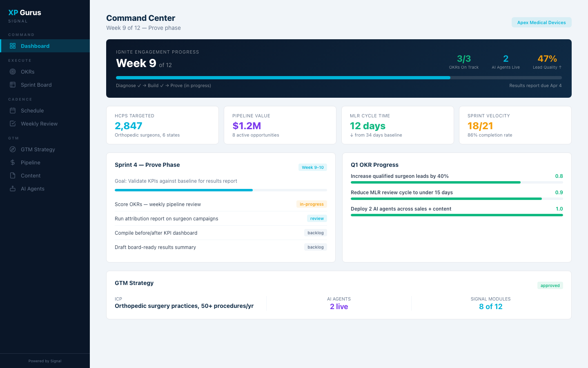The height and width of the screenshot is (368, 588).
Task: Click the GTM Strategy compass icon
Action: pyautogui.click(x=12, y=149)
